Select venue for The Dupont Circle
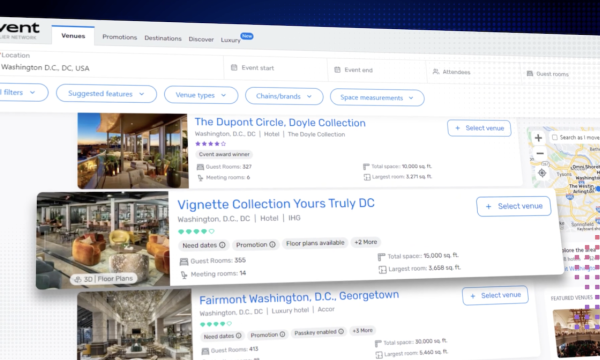 point(479,128)
